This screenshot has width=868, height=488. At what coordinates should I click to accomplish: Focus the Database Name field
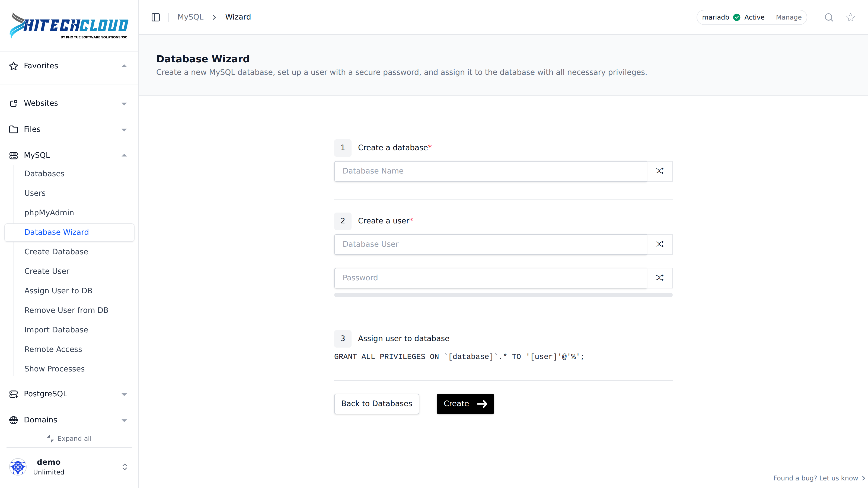pos(490,171)
